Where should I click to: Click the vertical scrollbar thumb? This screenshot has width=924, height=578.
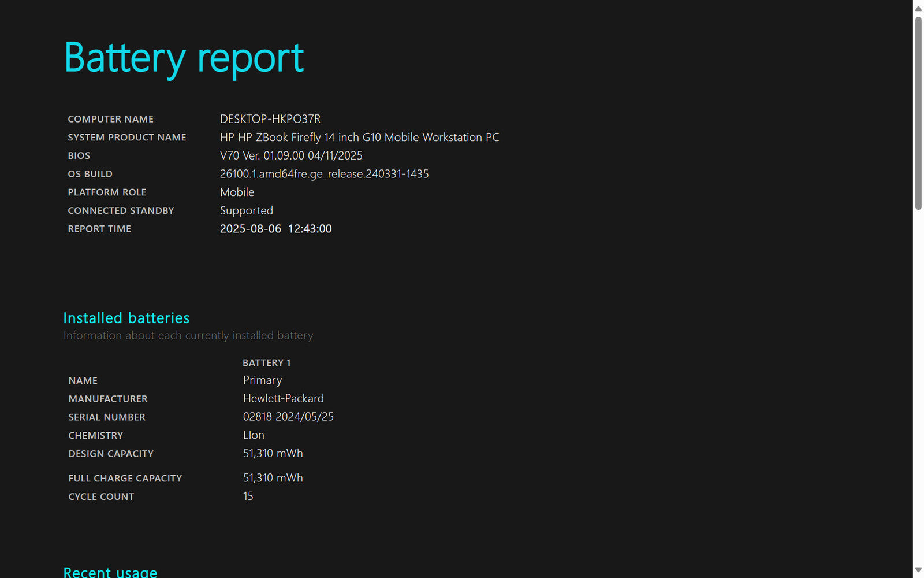point(918,113)
